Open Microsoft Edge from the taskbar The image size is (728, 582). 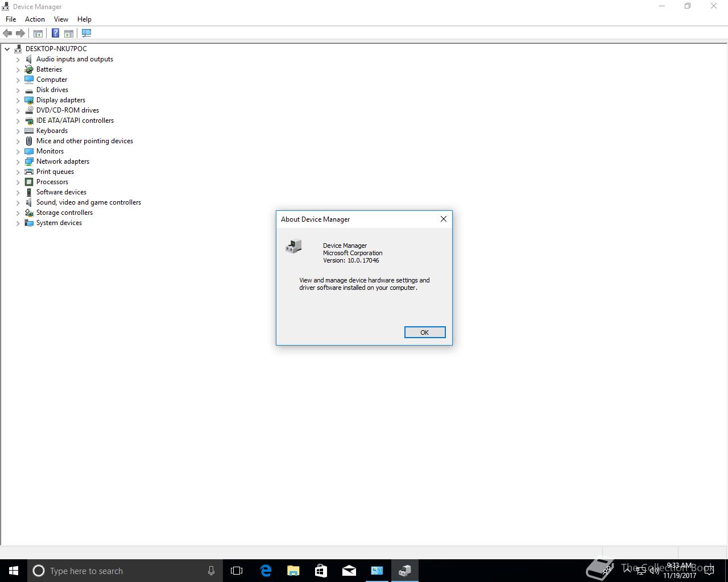[266, 571]
